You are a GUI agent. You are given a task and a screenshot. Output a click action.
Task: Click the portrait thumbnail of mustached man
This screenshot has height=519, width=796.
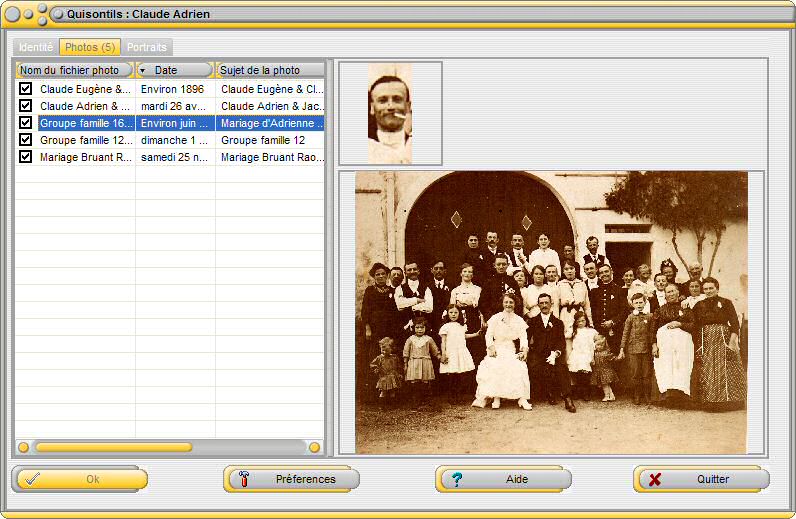coord(390,113)
